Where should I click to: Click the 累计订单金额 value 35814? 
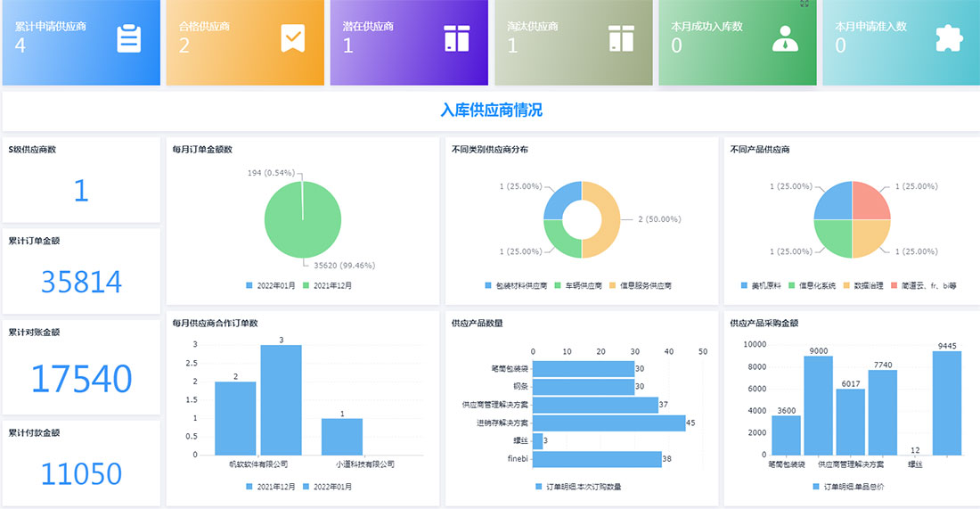pos(81,283)
